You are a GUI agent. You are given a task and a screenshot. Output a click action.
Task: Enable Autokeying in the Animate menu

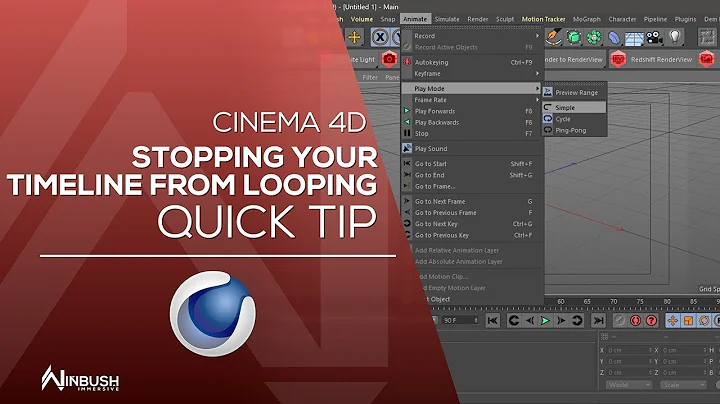[473, 62]
